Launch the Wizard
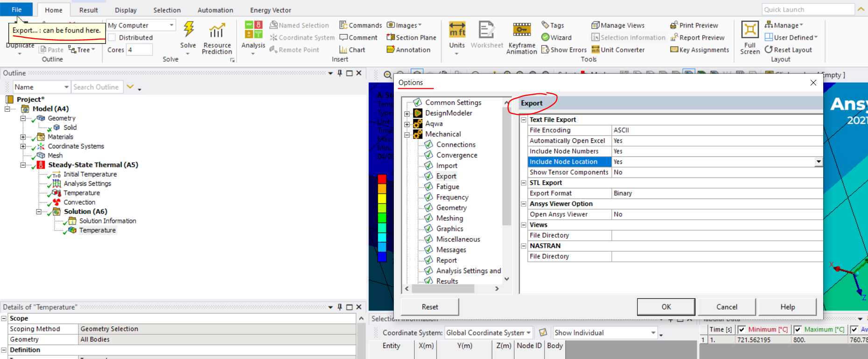 556,37
